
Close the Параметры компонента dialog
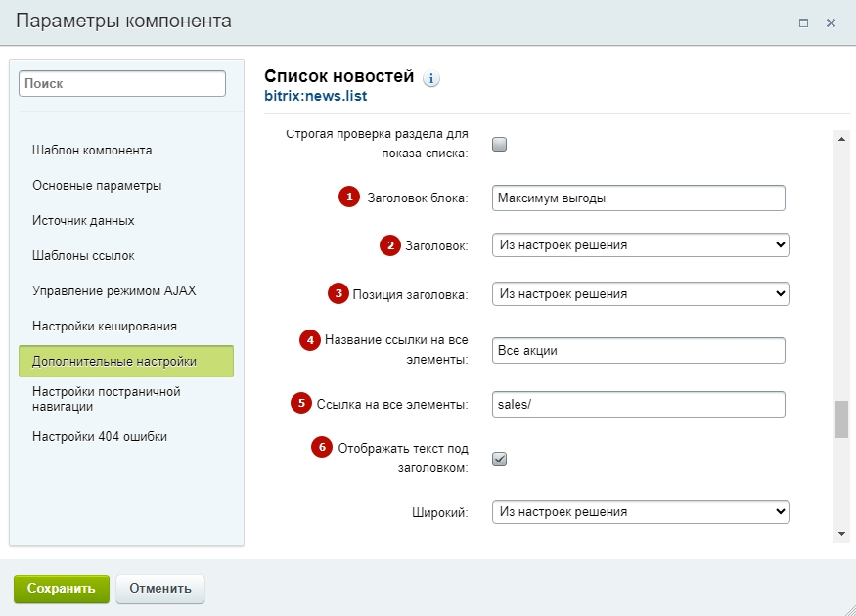coord(831,22)
